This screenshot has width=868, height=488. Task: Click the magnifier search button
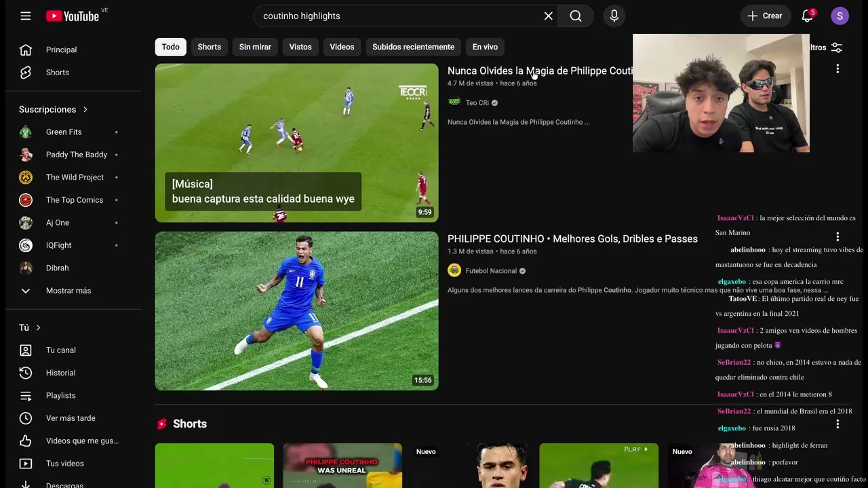click(576, 16)
